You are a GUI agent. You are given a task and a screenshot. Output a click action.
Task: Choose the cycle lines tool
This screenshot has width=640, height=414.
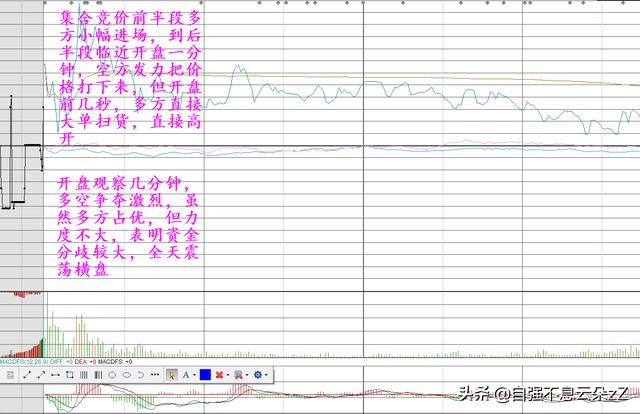tap(98, 375)
